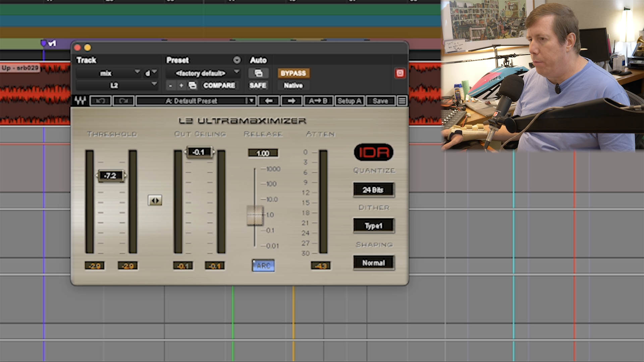This screenshot has width=644, height=362.
Task: Open plugin automation enable window icon
Action: click(x=258, y=73)
